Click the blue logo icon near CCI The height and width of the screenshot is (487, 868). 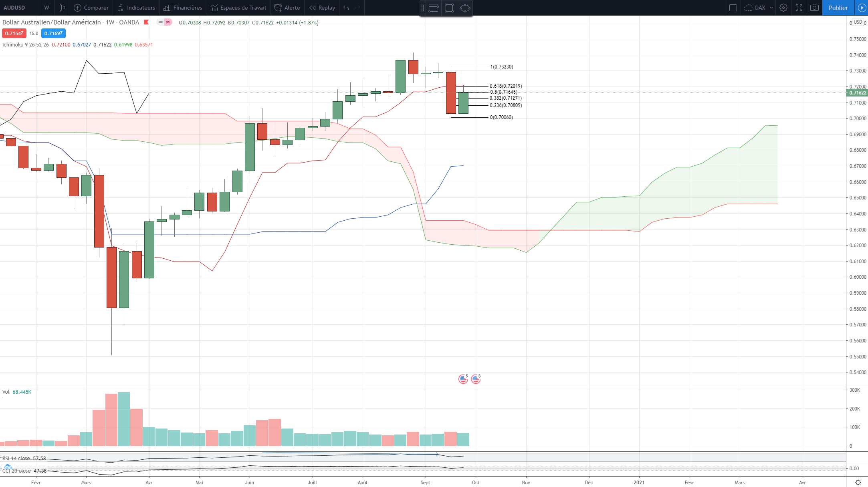8,467
